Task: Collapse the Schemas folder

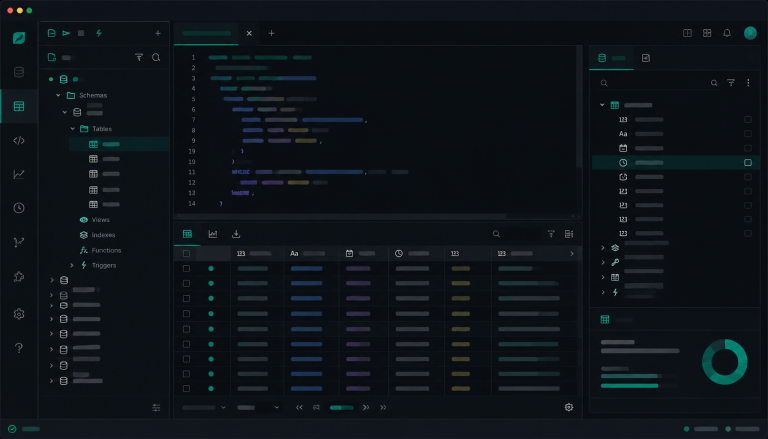Action: coord(58,95)
